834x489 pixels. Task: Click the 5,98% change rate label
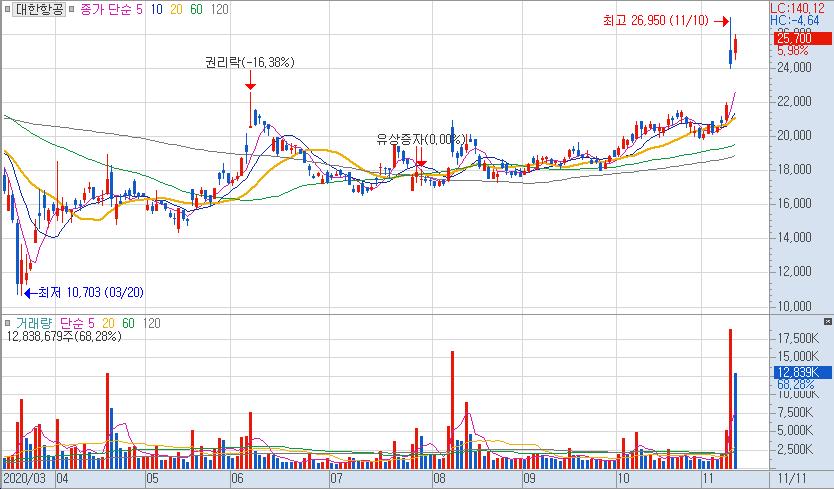[793, 51]
